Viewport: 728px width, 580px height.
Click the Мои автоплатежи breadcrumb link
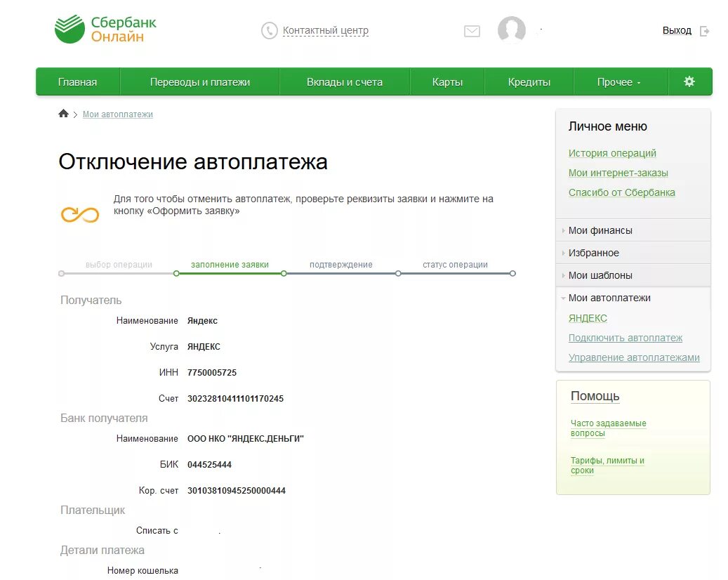click(117, 114)
